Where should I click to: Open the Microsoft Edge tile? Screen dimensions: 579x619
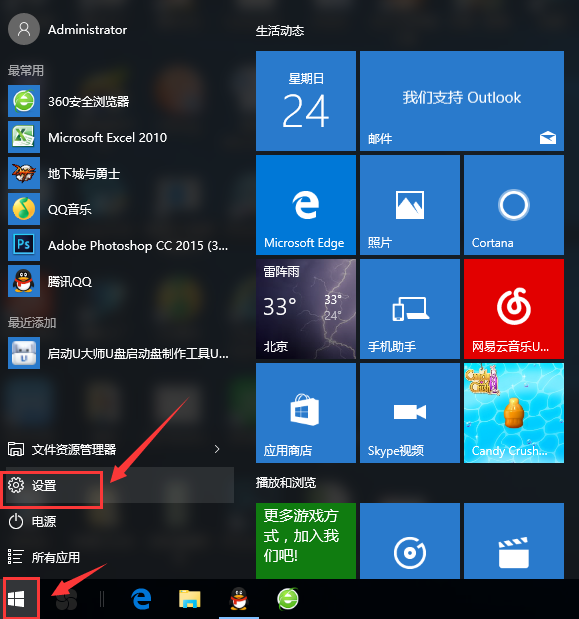point(305,205)
